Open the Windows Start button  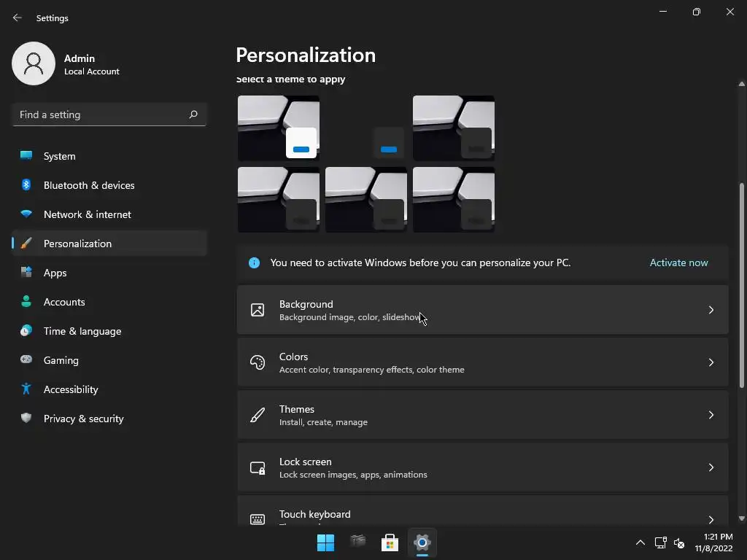click(326, 542)
